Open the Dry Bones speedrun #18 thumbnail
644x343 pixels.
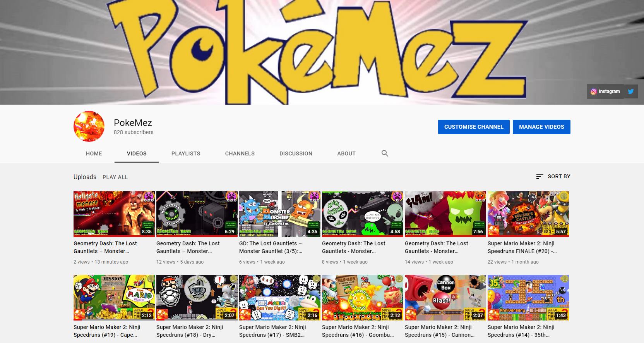click(197, 298)
